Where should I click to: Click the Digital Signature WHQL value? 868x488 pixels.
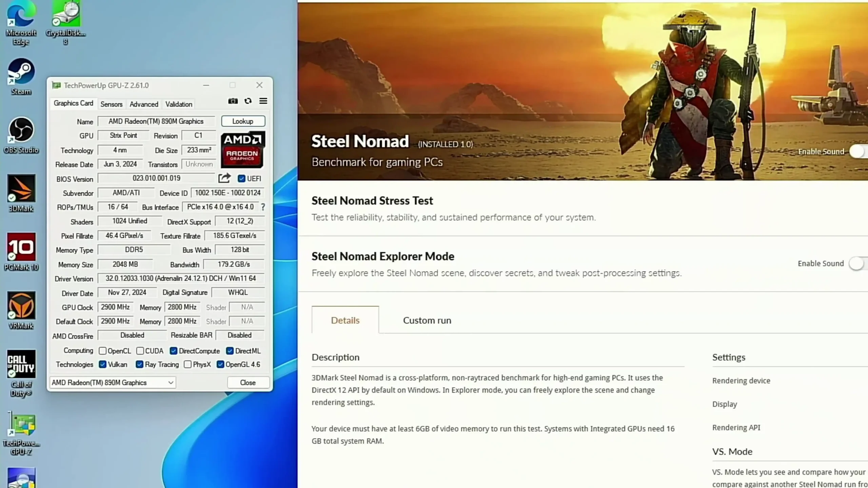coord(238,292)
